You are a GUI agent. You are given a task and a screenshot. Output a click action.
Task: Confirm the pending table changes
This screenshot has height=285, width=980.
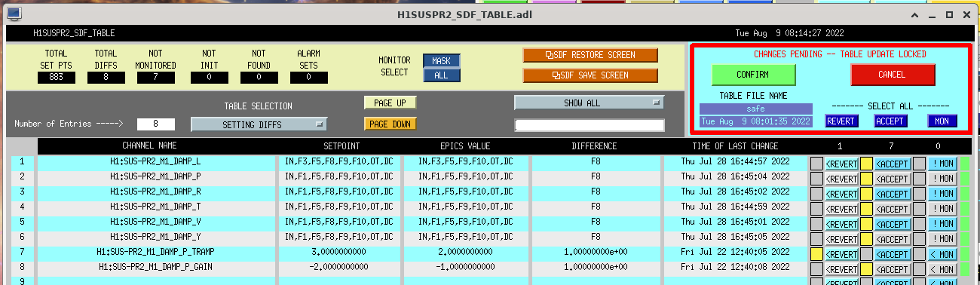(754, 75)
